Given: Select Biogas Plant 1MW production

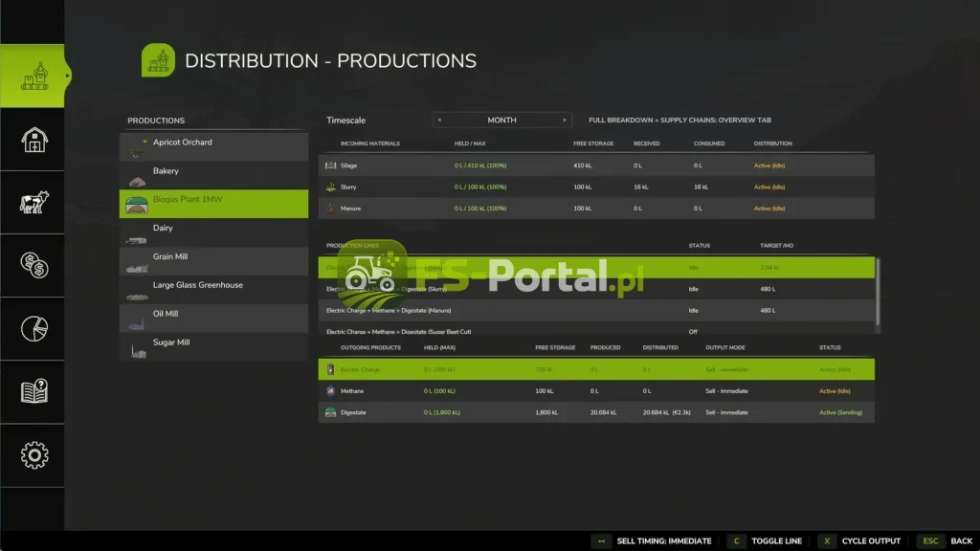Looking at the screenshot, I should [213, 204].
